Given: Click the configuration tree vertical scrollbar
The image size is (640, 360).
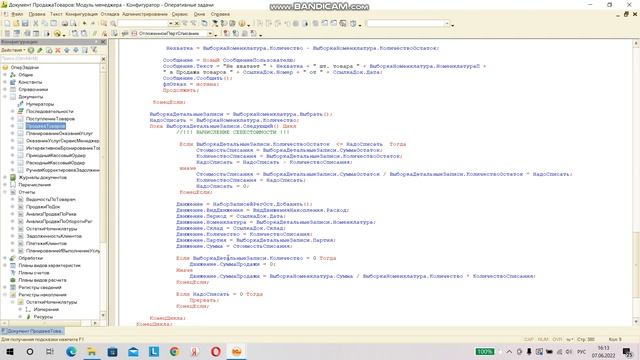Looking at the screenshot, I should (103, 191).
